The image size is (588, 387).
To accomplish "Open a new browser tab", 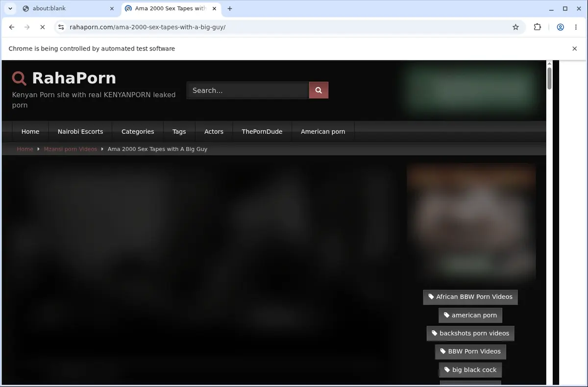I will point(230,8).
